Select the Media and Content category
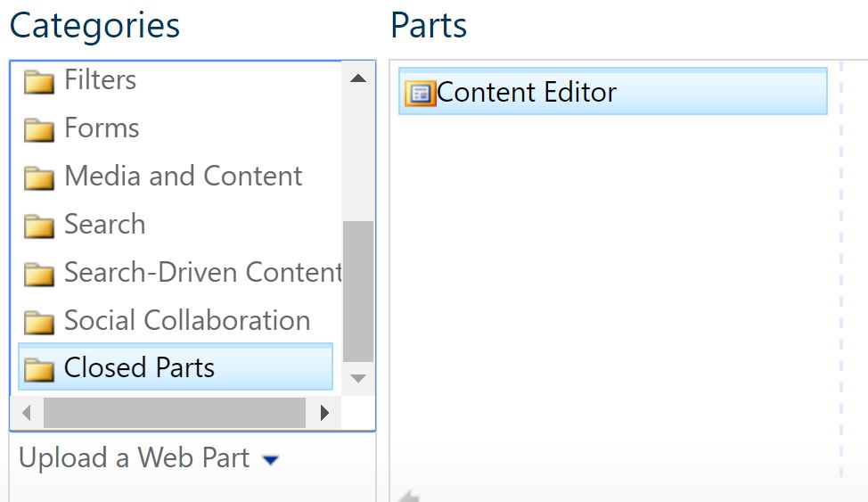868x502 pixels. [184, 177]
